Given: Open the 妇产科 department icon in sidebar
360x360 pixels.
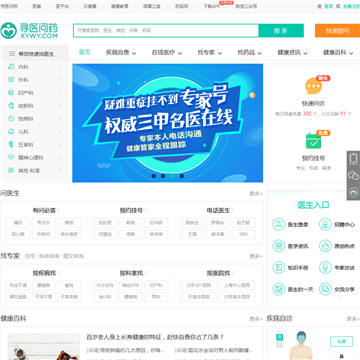Looking at the screenshot, I should click(x=11, y=93).
